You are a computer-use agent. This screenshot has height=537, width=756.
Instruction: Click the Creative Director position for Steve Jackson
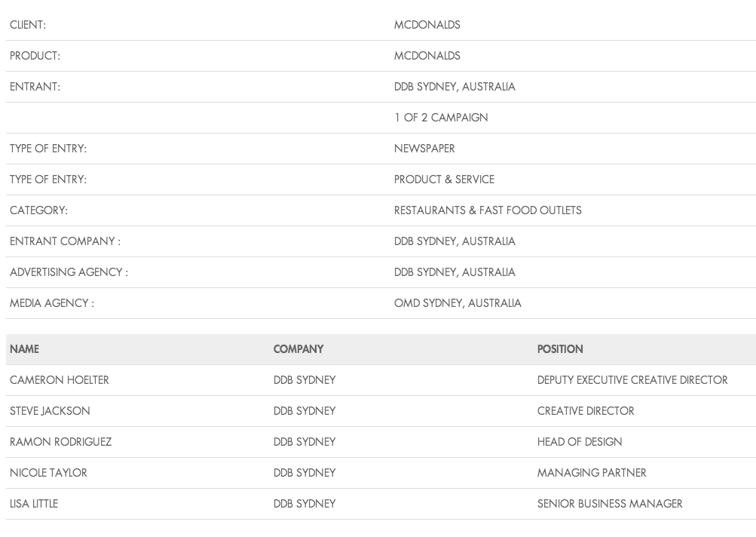586,411
